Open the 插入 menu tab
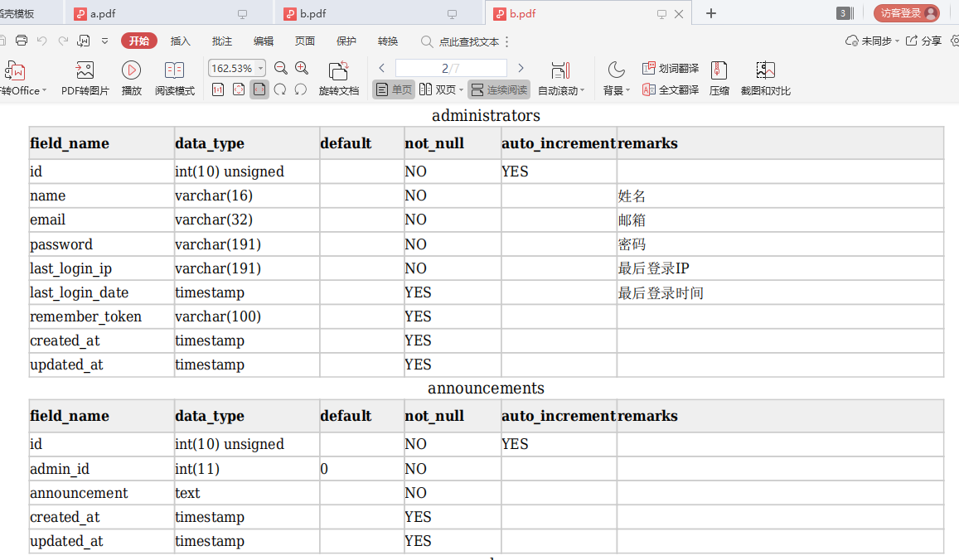 180,41
